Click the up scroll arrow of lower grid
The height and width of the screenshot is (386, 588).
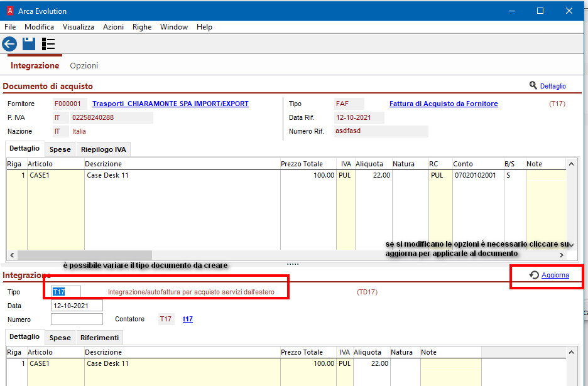pyautogui.click(x=571, y=352)
